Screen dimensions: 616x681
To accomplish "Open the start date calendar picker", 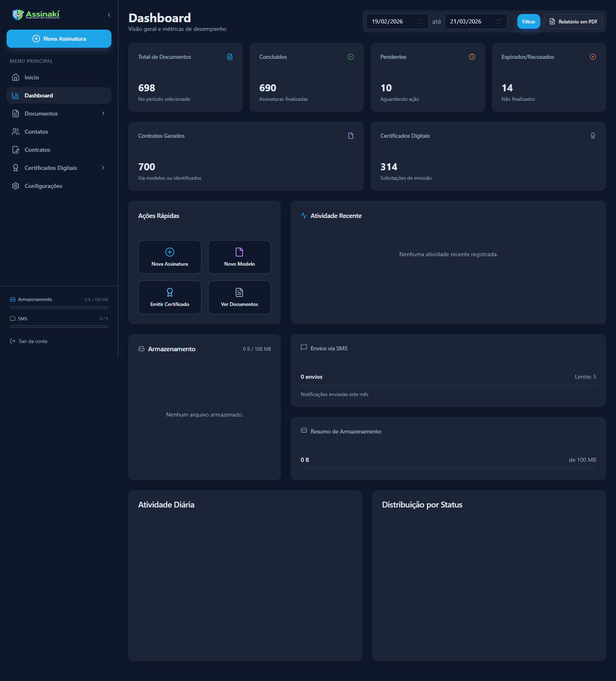I will point(420,21).
